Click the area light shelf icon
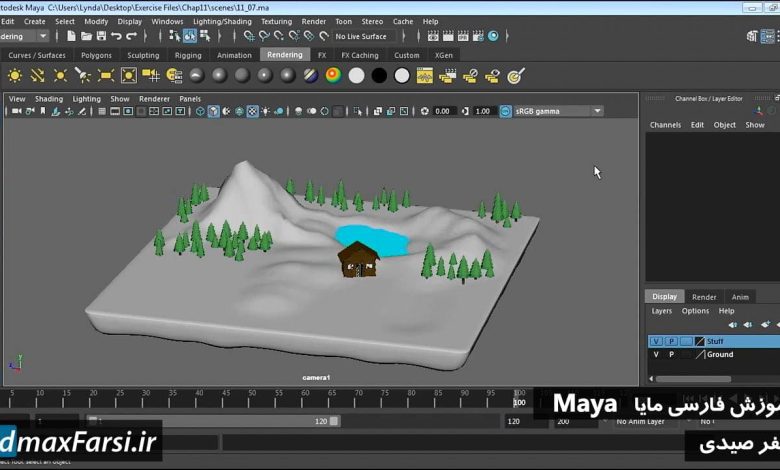Viewport: 780px width, 470px height. [106, 75]
